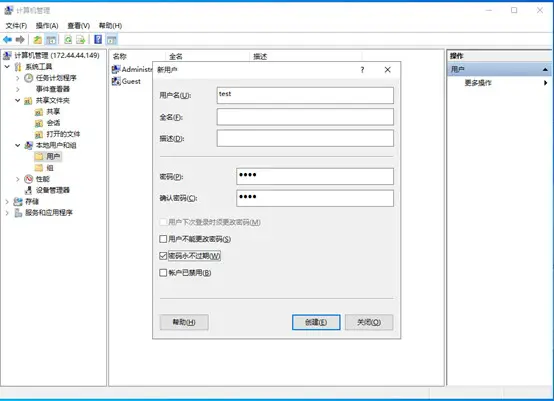This screenshot has height=401, width=554.
Task: Click the 全名(F) input field
Action: [305, 117]
